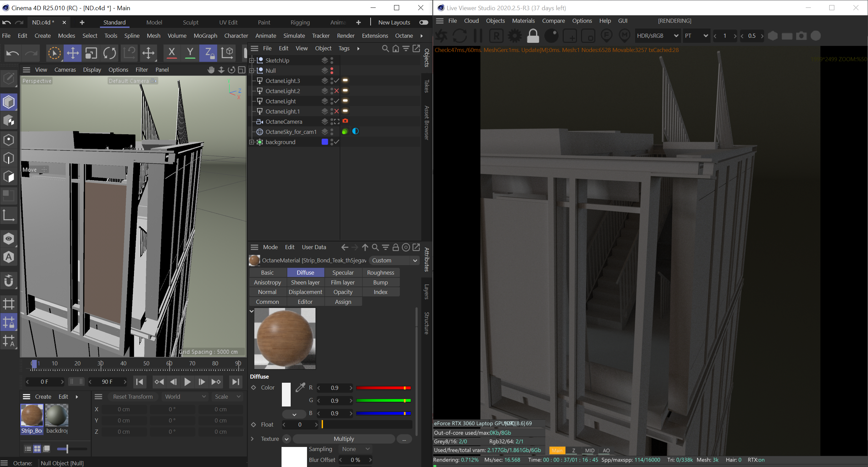Screen dimensions: 868x467
Task: Open the MoGraph menu
Action: point(205,36)
